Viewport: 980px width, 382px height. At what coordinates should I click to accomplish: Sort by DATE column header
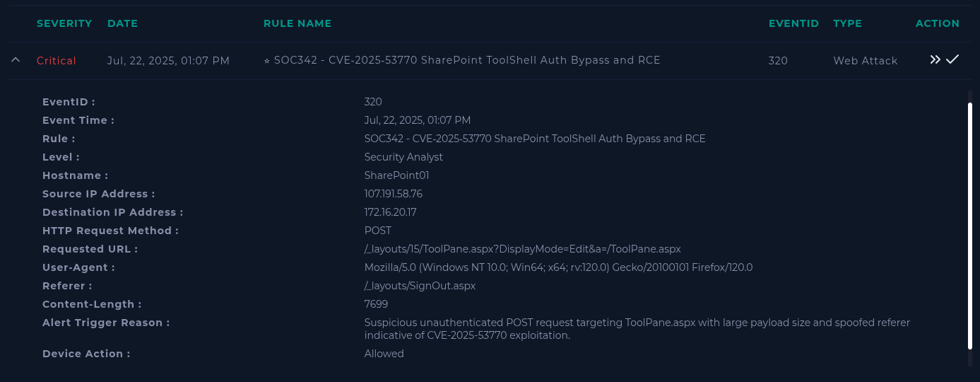tap(122, 23)
